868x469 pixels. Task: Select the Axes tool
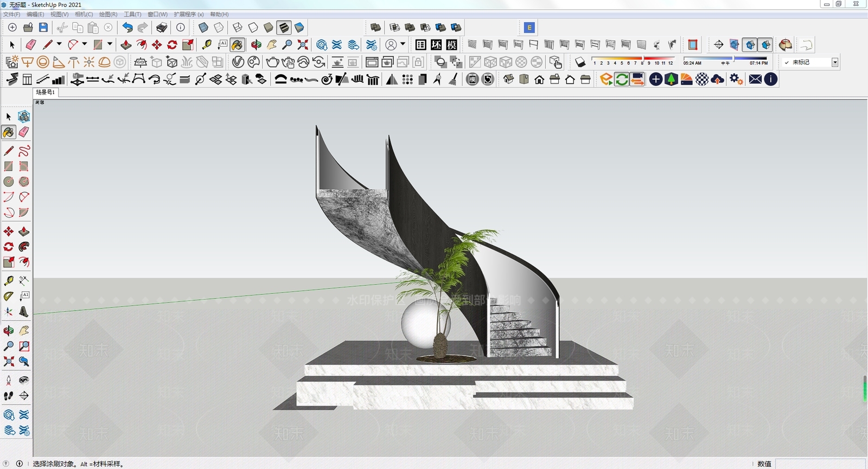pyautogui.click(x=9, y=312)
